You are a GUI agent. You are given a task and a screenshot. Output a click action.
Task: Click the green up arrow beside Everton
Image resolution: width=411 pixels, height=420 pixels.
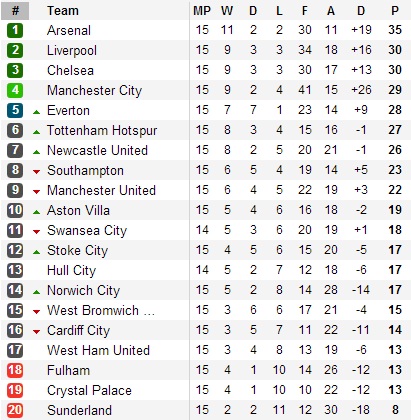pos(36,112)
